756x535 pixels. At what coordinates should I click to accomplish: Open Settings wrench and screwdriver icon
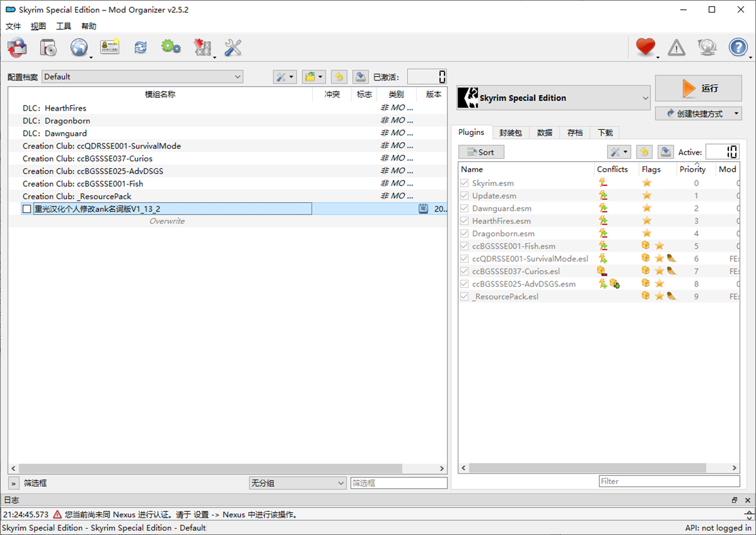[233, 48]
